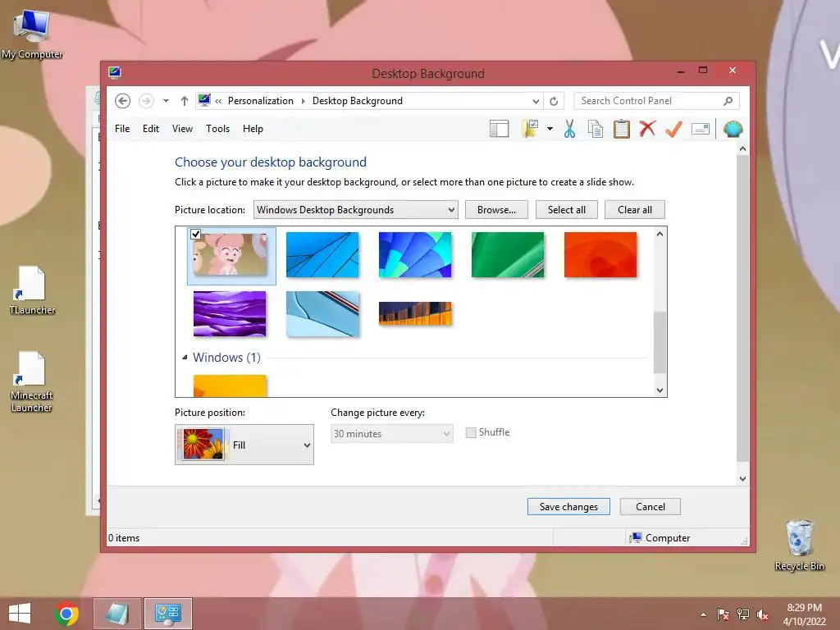Viewport: 840px width, 630px height.
Task: Select the green wallpaper thumbnail
Action: tap(508, 255)
